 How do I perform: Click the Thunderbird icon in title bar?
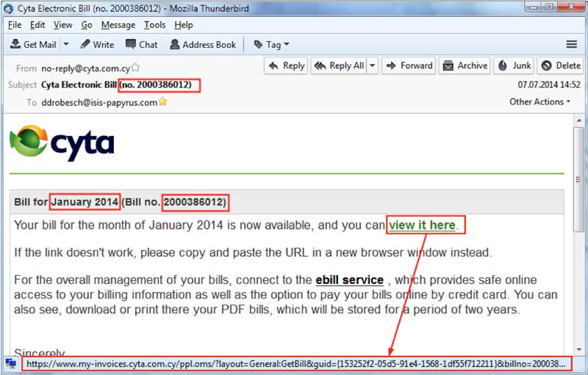click(8, 8)
